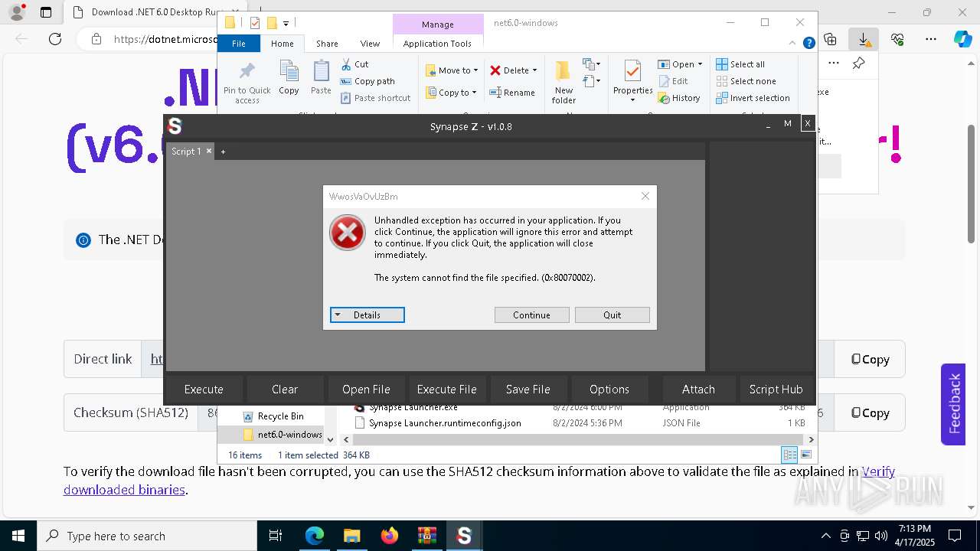The height and width of the screenshot is (551, 980).
Task: Close the WwosVaOvUzBm error dialog
Action: coord(645,196)
